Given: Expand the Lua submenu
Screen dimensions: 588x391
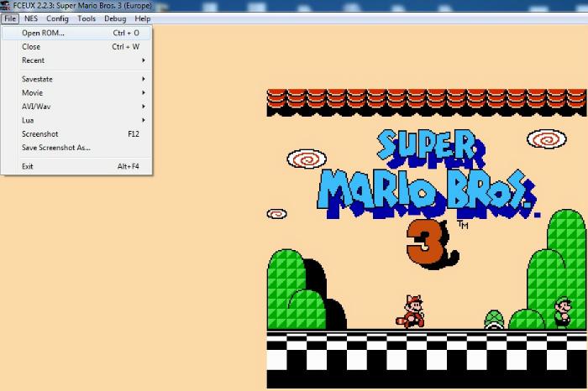Looking at the screenshot, I should 76,120.
